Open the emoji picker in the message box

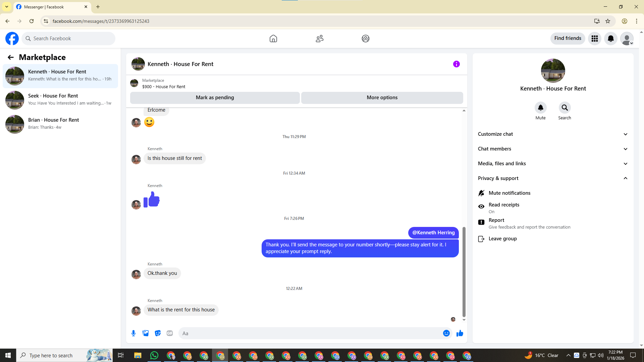click(x=446, y=333)
